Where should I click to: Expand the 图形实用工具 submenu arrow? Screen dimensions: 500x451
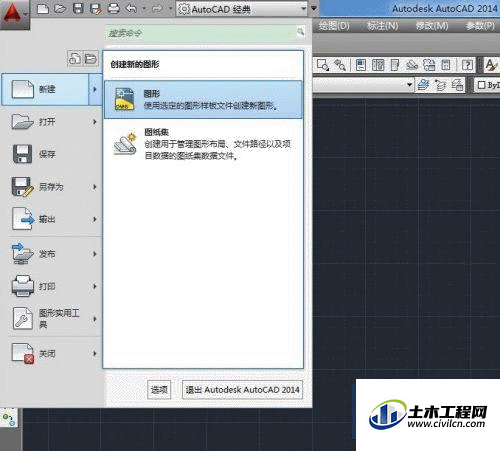click(x=95, y=319)
